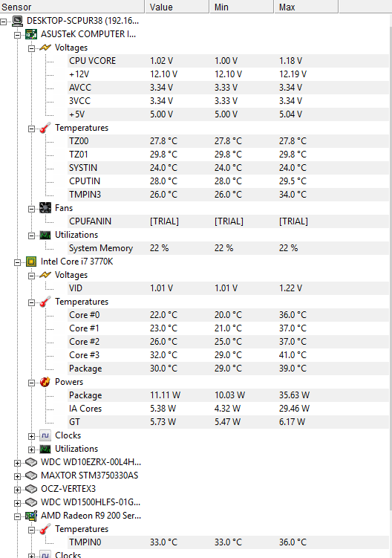Collapse the Fans group
Screen dimensions: 392x558
[32, 210]
